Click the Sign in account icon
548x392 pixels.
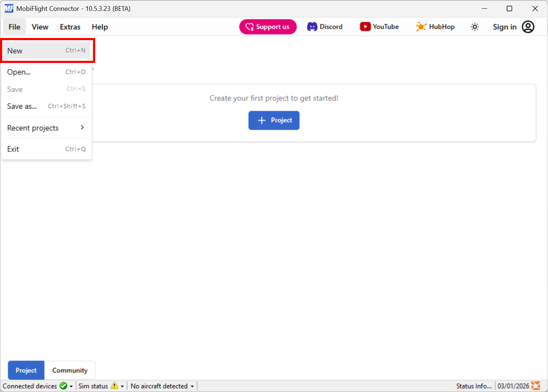tap(528, 26)
